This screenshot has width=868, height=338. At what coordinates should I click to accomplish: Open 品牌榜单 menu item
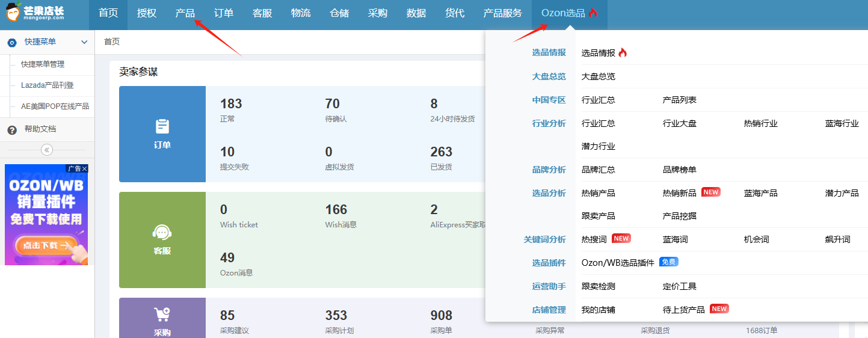pos(680,170)
